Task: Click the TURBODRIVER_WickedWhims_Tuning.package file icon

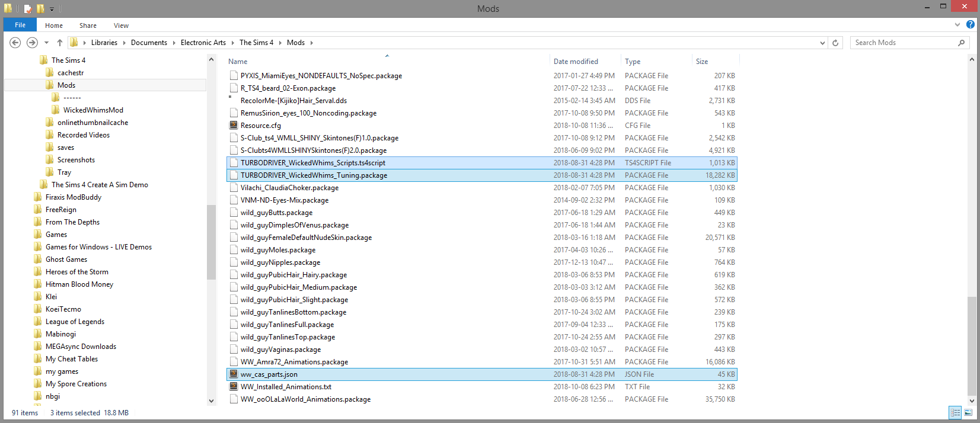Action: click(x=234, y=175)
